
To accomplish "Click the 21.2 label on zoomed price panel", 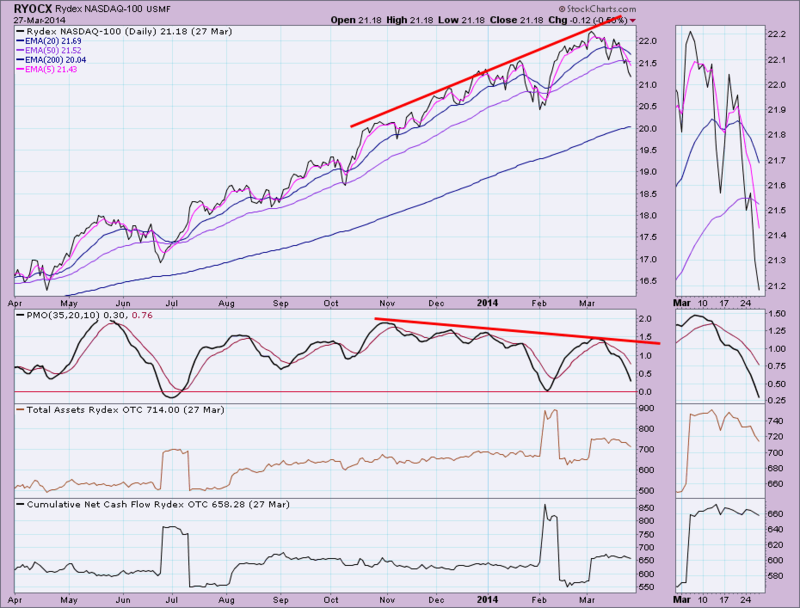I will (x=776, y=286).
